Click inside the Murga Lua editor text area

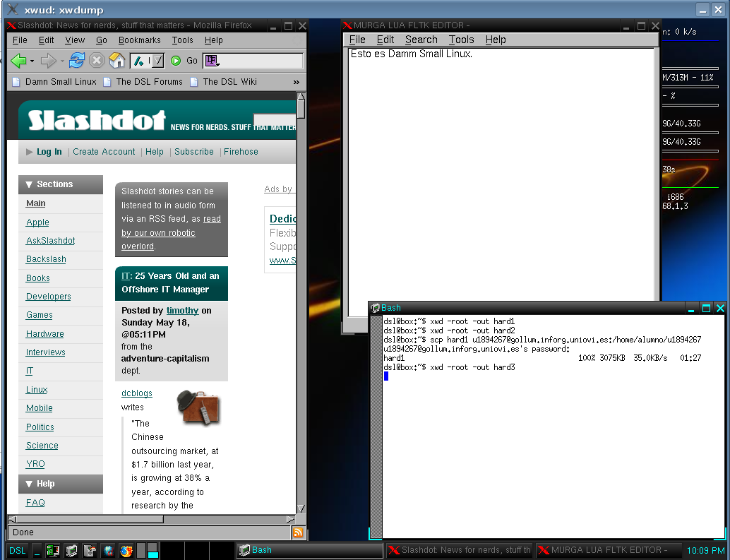coord(501,181)
